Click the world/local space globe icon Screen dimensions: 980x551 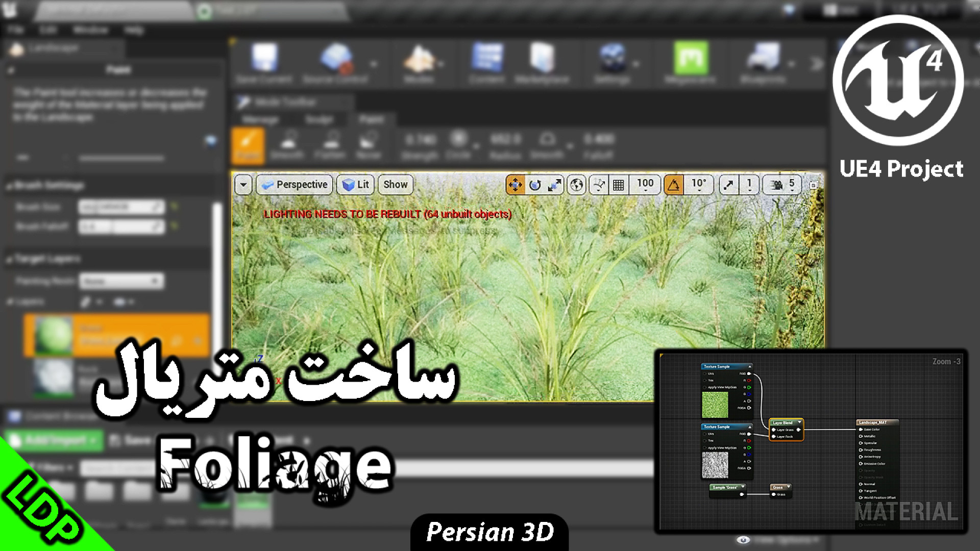pyautogui.click(x=577, y=185)
